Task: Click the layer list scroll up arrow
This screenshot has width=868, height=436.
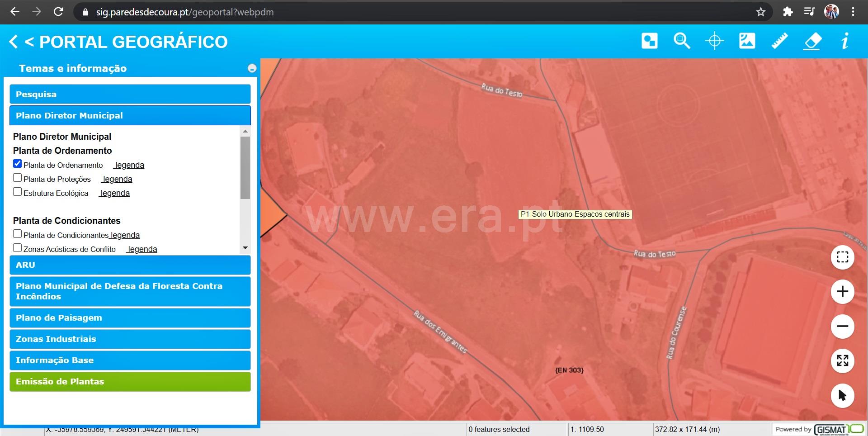Action: coord(245,131)
